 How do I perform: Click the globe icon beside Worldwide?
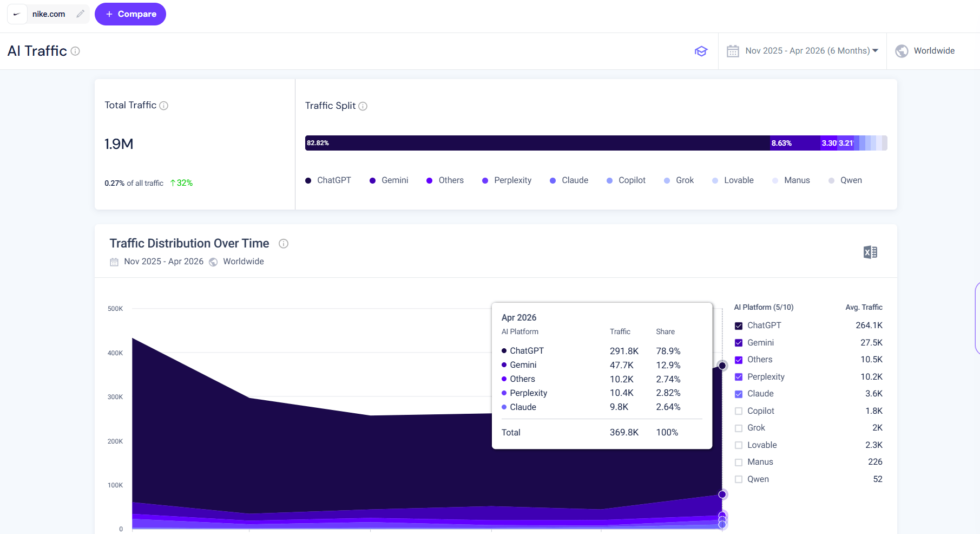click(902, 51)
